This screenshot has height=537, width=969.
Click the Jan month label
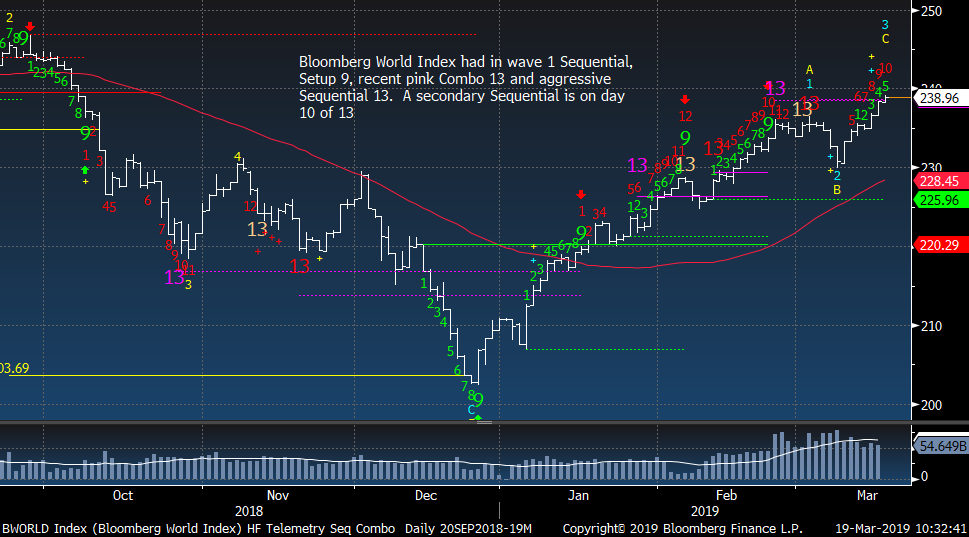pyautogui.click(x=578, y=496)
